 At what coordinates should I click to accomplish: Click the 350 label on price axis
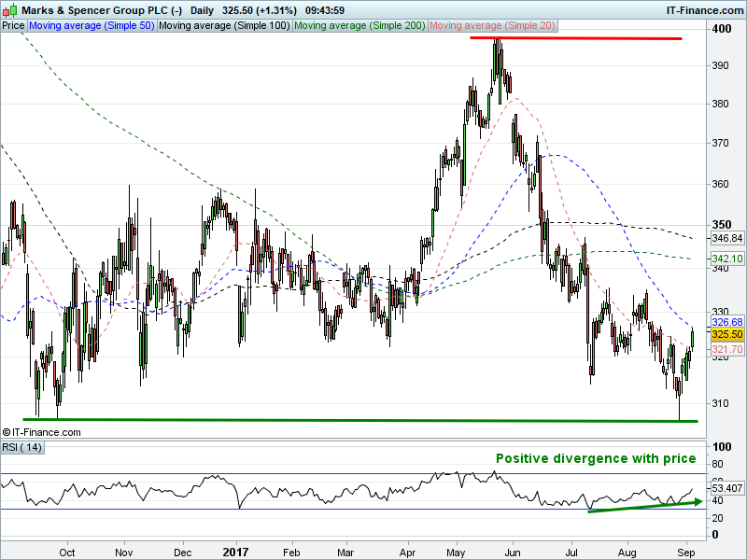721,224
